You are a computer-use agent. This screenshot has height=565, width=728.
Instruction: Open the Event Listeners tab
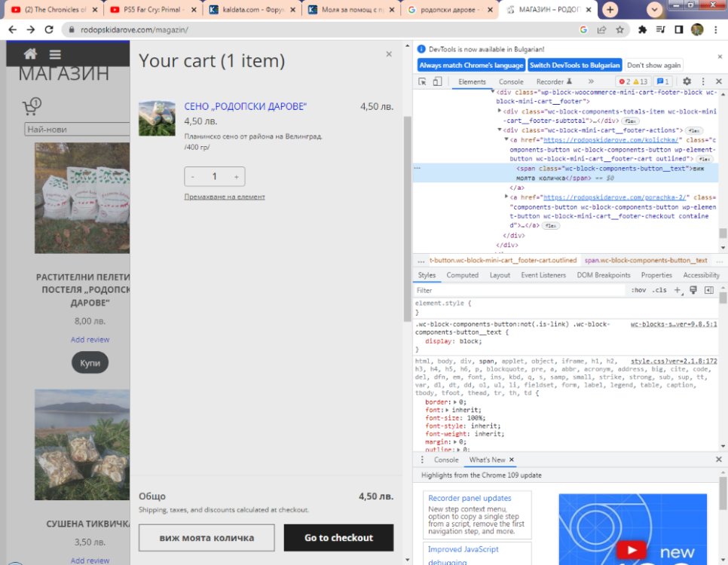(543, 275)
